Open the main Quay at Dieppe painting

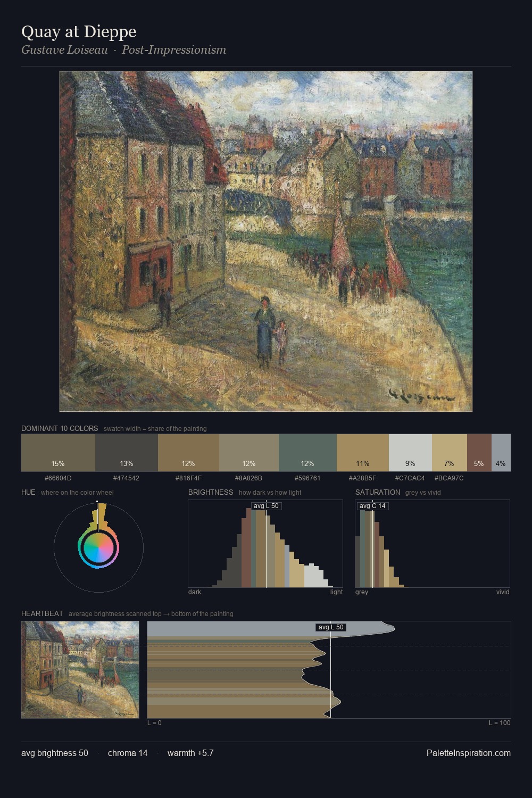pyautogui.click(x=266, y=242)
